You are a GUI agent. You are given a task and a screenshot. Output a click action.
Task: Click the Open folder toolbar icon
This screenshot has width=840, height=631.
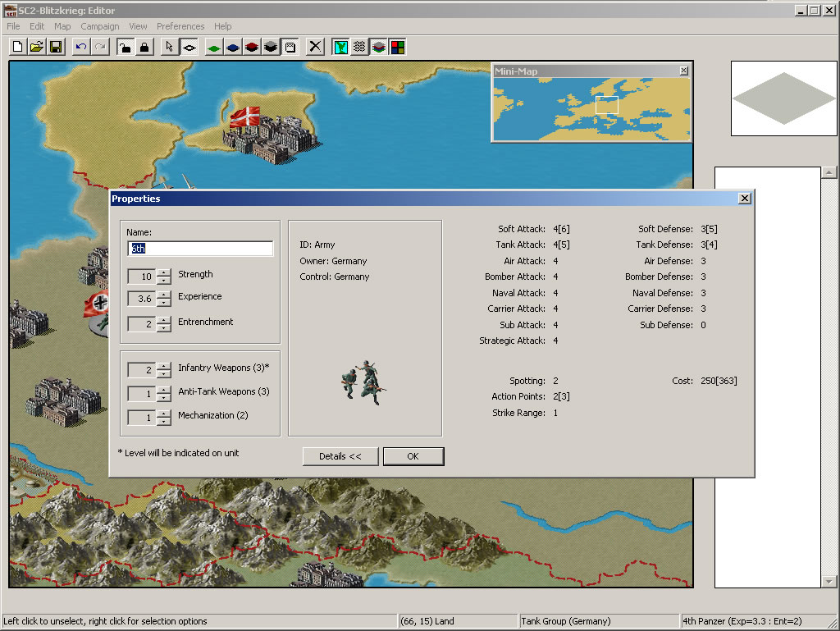click(36, 47)
